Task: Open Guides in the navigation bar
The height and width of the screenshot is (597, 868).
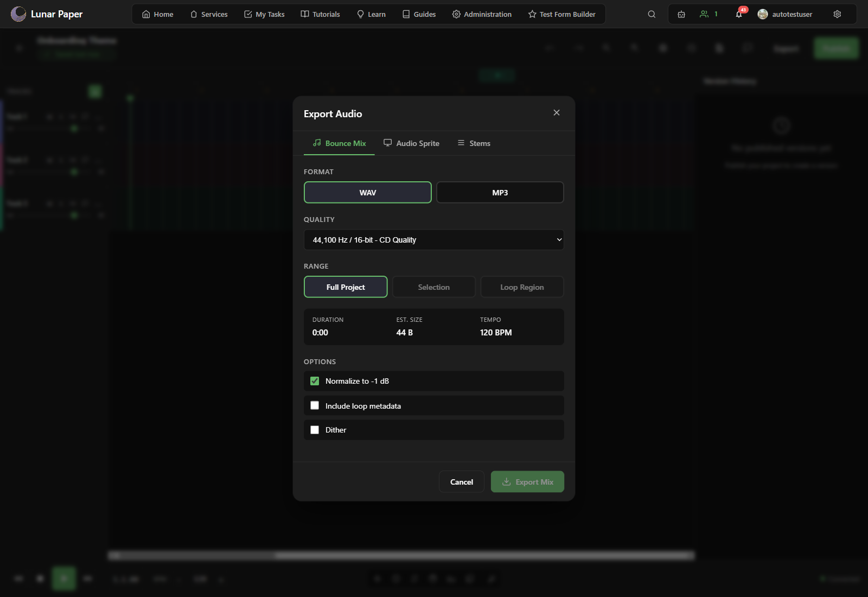Action: coord(419,14)
